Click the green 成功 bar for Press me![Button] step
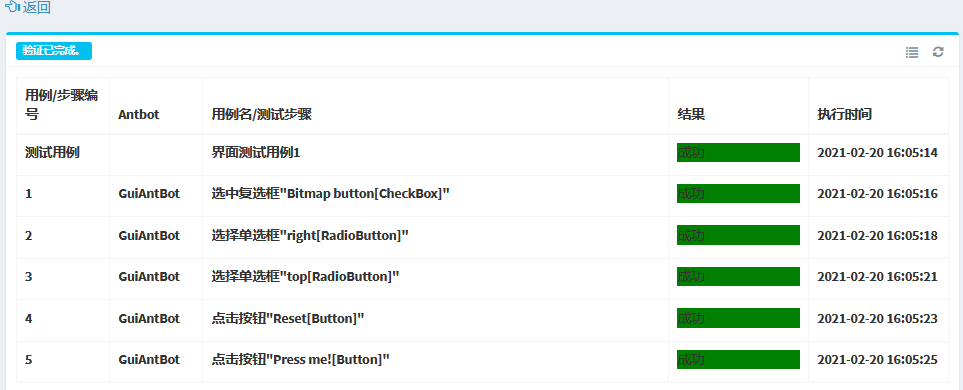Screen dimensions: 963x390 coord(738,359)
